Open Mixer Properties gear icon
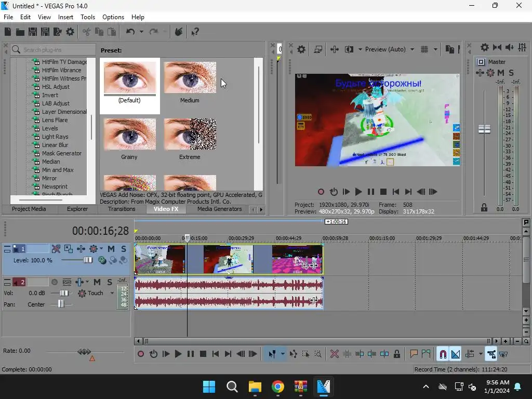This screenshot has width=532, height=399. click(485, 47)
